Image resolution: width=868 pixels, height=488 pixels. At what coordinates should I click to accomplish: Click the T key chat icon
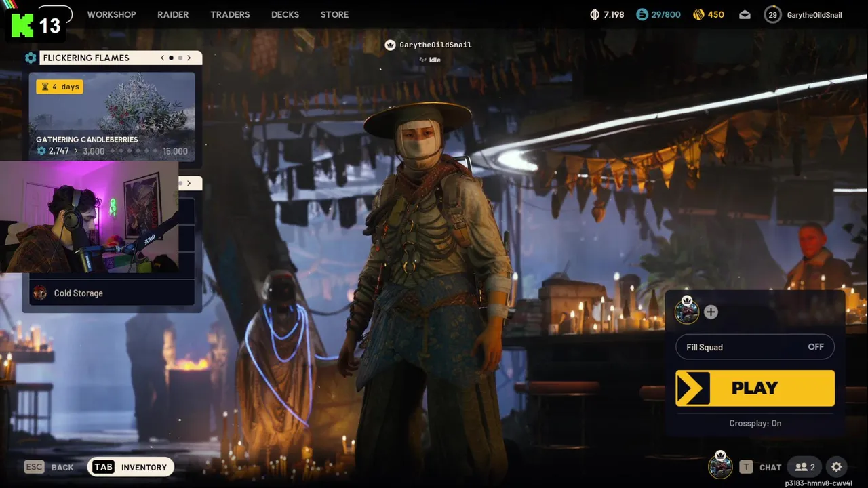point(746,466)
